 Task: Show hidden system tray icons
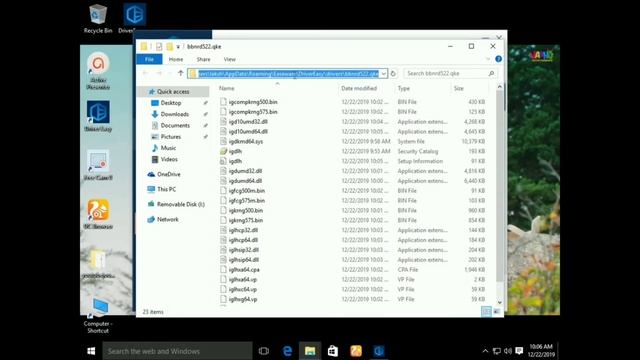(485, 351)
